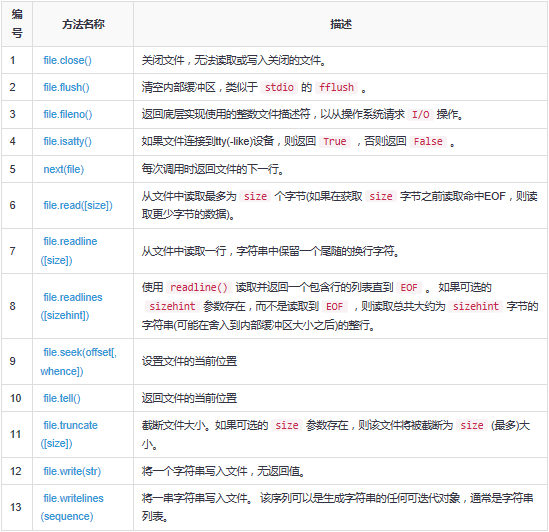
Task: Open the file.flush() method link
Action: pyautogui.click(x=66, y=87)
